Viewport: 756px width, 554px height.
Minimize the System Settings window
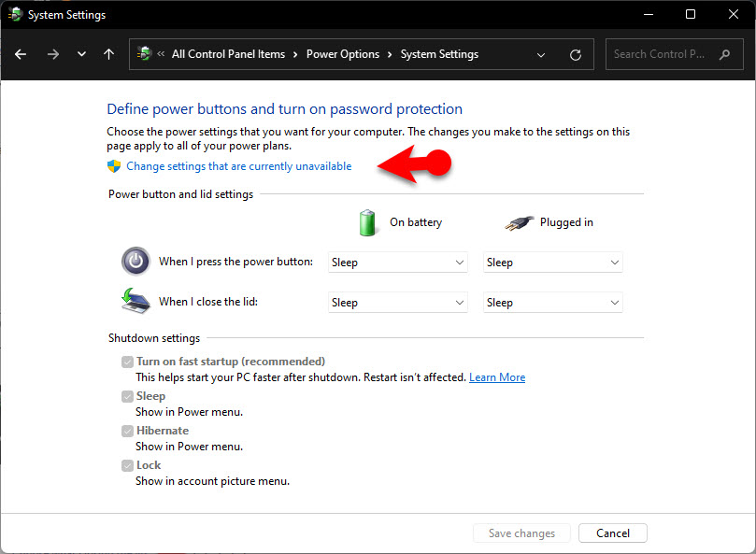pyautogui.click(x=649, y=14)
